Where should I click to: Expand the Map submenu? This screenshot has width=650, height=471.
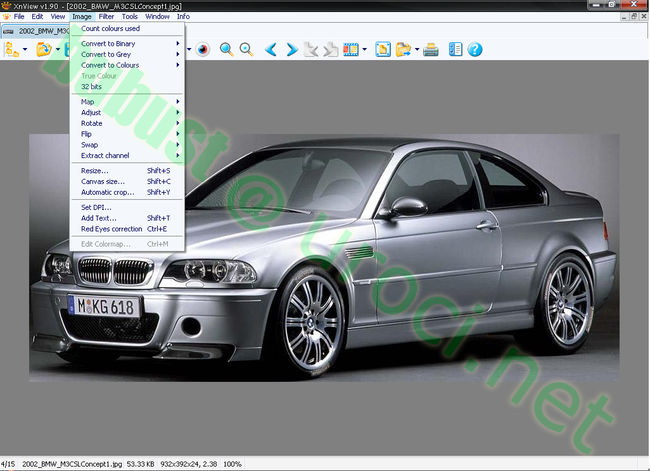pyautogui.click(x=127, y=102)
